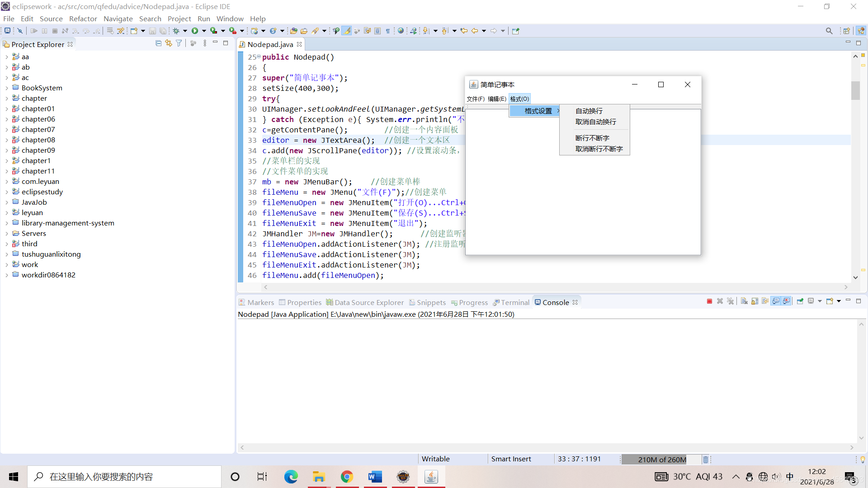Click Collapse All in Project Explorer
Image resolution: width=868 pixels, height=488 pixels.
coord(158,43)
